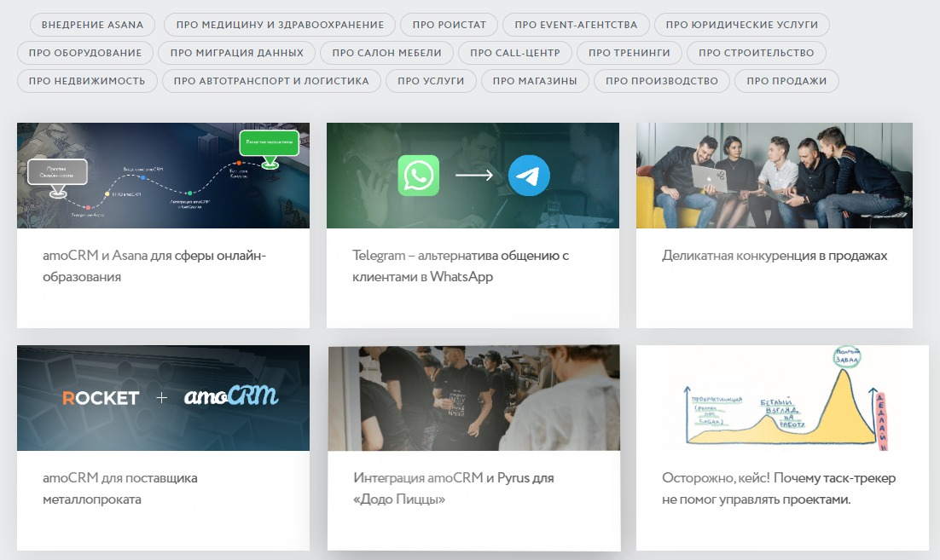Pick the 'Про оборудование' tag
The height and width of the screenshot is (560, 940).
85,53
